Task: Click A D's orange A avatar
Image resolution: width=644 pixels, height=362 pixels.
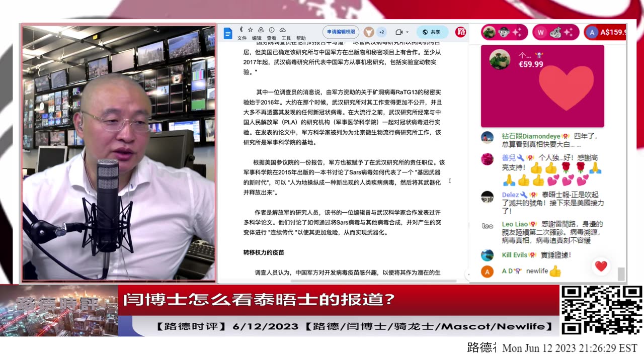Action: [x=487, y=271]
